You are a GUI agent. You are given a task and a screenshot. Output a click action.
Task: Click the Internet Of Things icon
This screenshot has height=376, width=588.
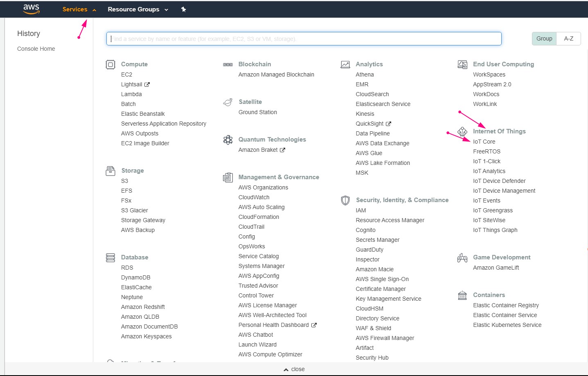click(462, 132)
